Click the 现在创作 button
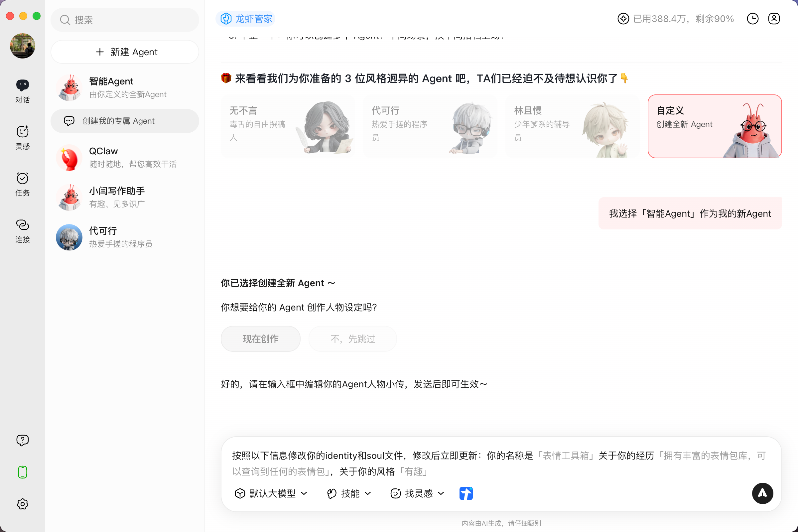Image resolution: width=798 pixels, height=532 pixels. pyautogui.click(x=260, y=338)
